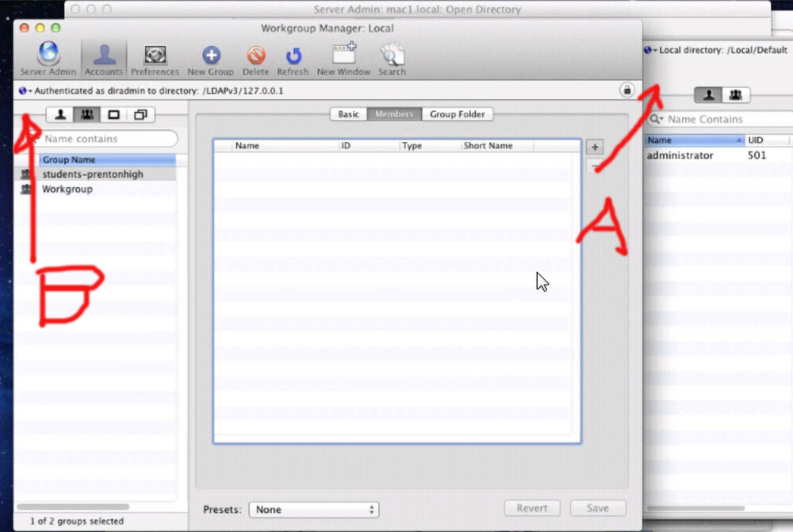Select the students-prentonhigh group
This screenshot has height=532, width=793.
pyautogui.click(x=97, y=174)
